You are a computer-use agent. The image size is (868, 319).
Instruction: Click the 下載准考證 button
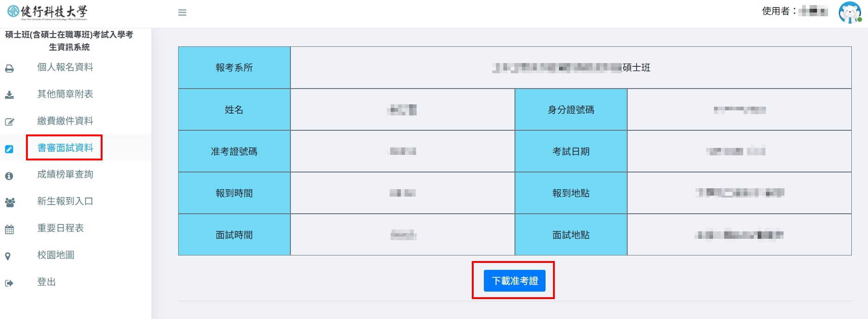pos(514,281)
